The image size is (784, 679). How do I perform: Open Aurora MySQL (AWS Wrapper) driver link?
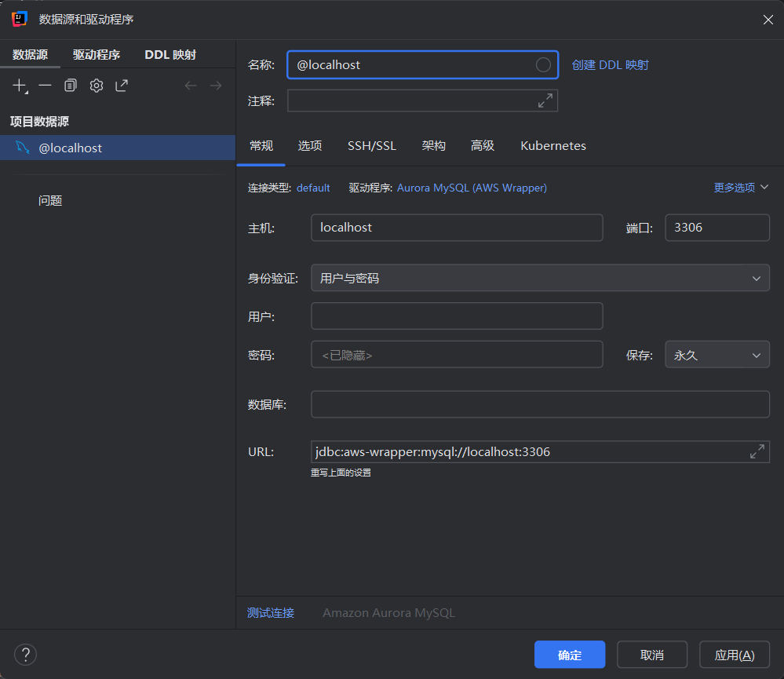tap(472, 188)
